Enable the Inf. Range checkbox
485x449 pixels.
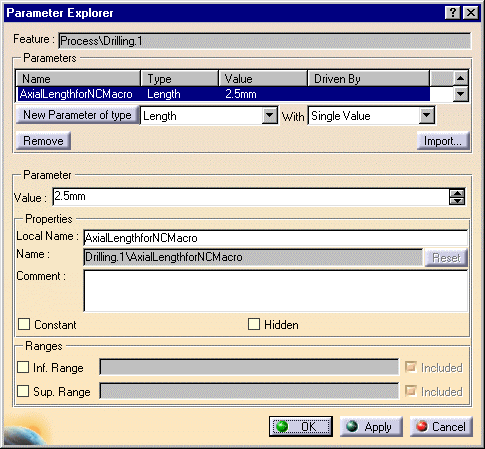point(23,367)
